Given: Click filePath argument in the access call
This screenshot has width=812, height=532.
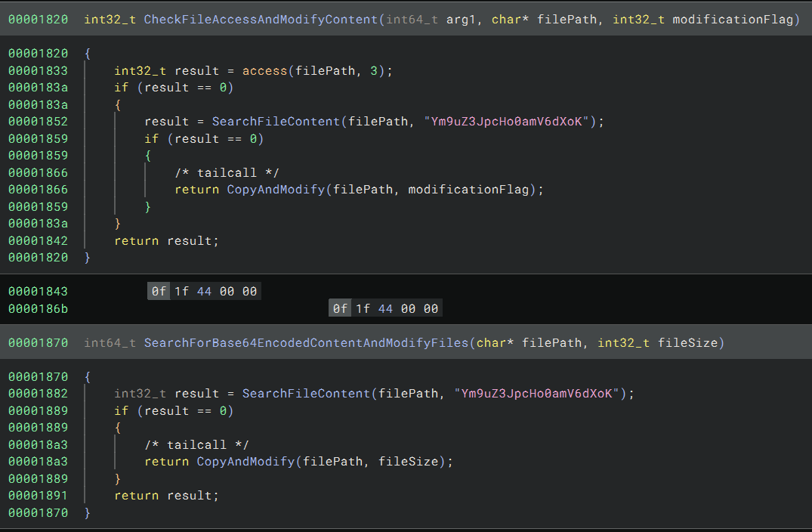Looking at the screenshot, I should (x=326, y=71).
